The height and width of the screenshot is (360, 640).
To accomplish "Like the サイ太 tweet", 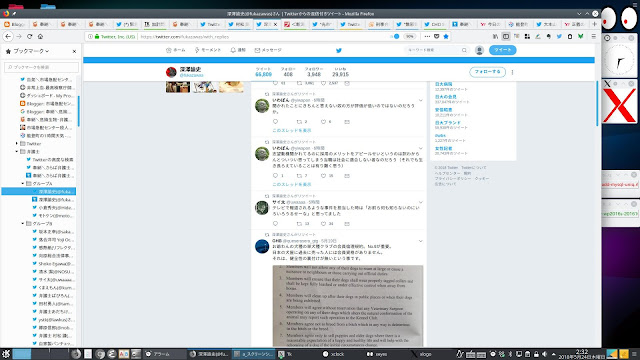I will click(323, 224).
